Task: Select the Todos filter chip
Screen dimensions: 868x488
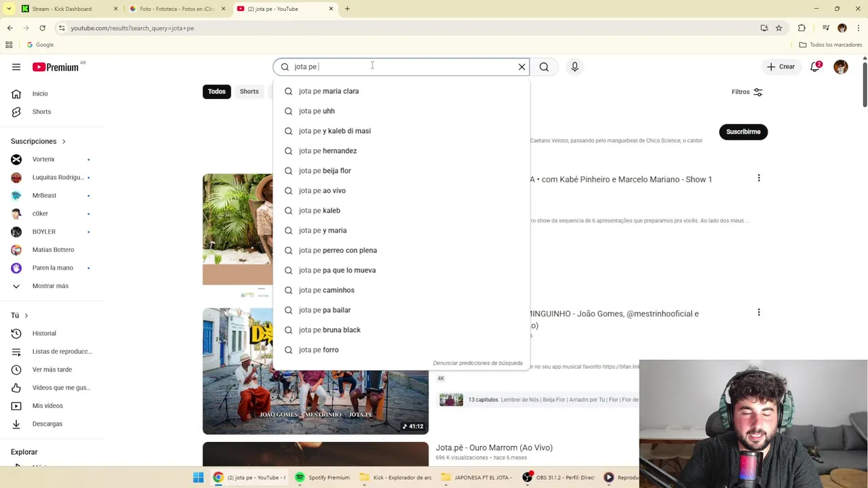Action: tap(216, 91)
